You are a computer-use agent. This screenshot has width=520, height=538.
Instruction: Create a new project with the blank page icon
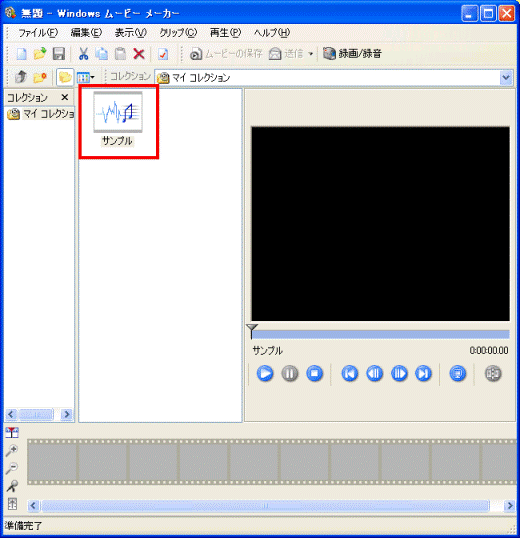(22, 54)
